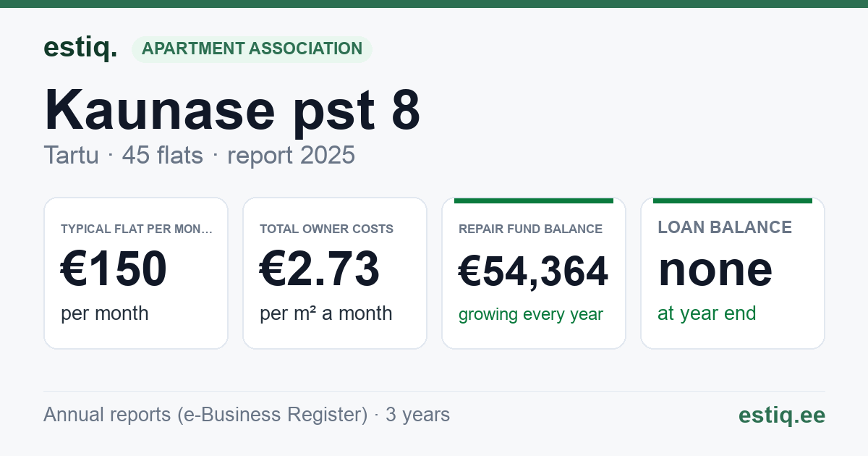Select the 'none' loan value
Image resolution: width=868 pixels, height=456 pixels.
click(715, 269)
